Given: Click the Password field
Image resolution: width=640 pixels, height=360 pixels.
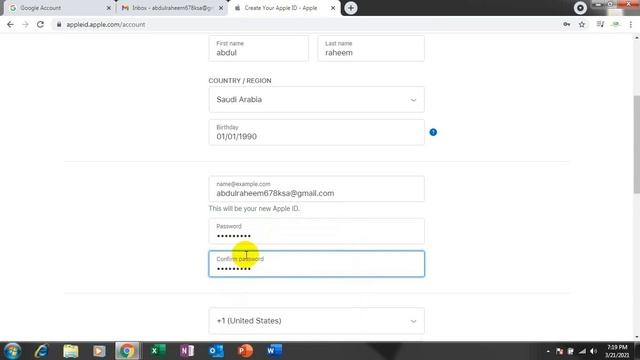Looking at the screenshot, I should click(316, 231).
